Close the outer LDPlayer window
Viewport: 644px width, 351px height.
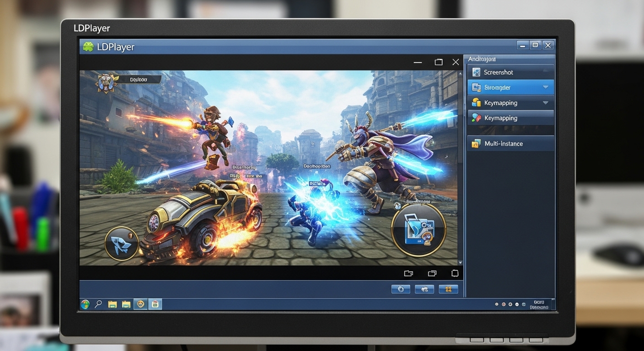[x=548, y=45]
